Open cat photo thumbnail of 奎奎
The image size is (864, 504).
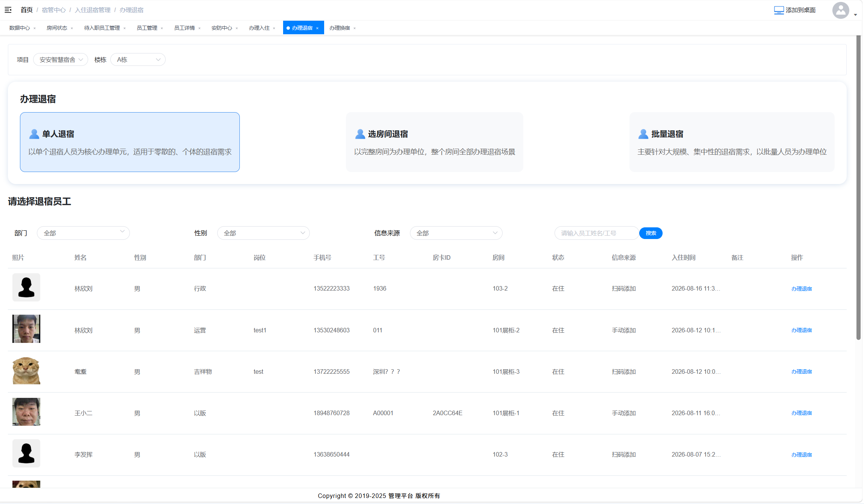pos(26,370)
